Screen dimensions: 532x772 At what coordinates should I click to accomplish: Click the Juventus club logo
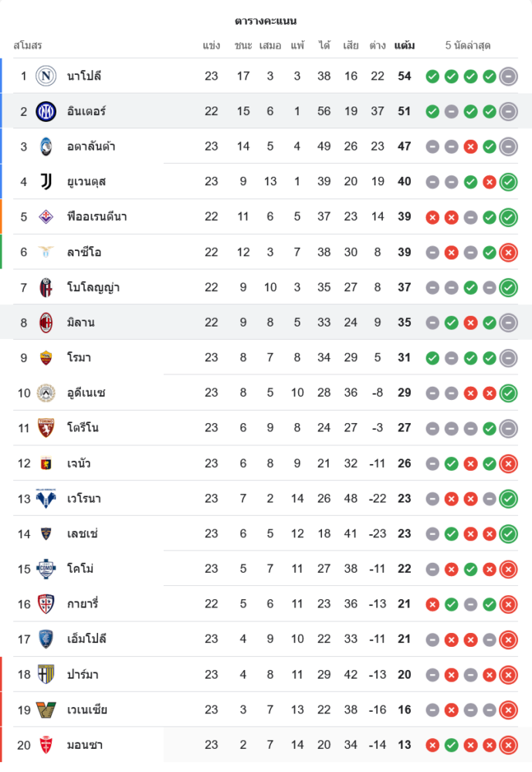[x=46, y=181]
